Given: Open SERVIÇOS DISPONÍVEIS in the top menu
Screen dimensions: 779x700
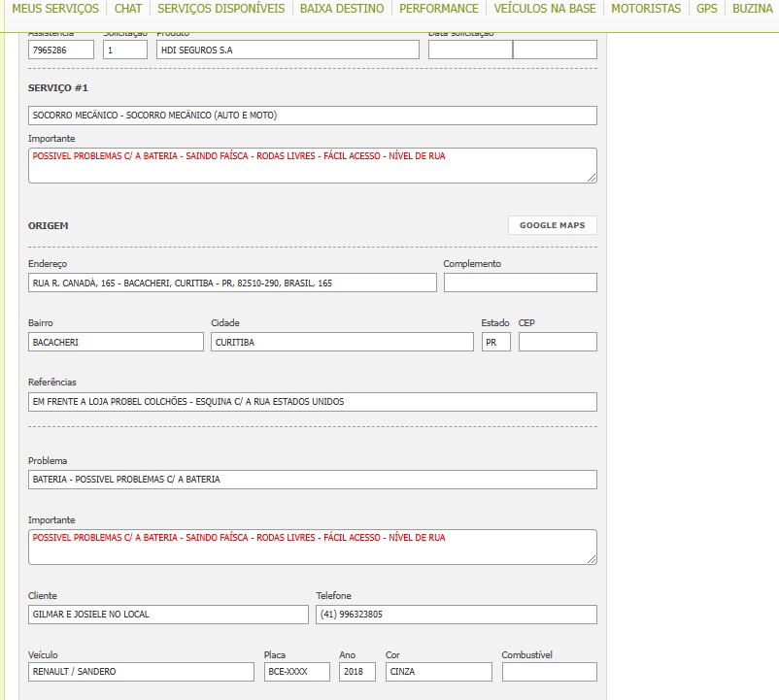Looking at the screenshot, I should pyautogui.click(x=220, y=9).
